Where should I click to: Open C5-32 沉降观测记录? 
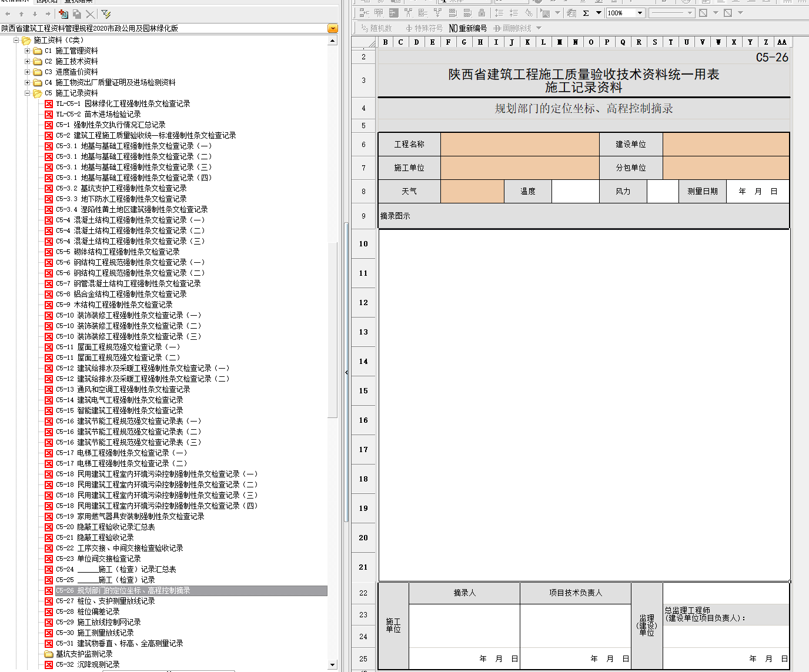click(88, 664)
